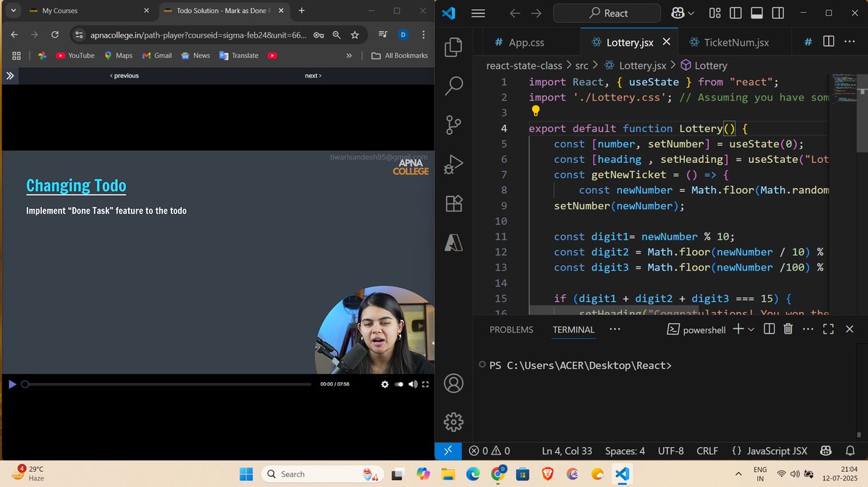Open hidden panel views ellipsis beside TERMINAL
Viewport: 868px width, 487px height.
click(x=615, y=329)
